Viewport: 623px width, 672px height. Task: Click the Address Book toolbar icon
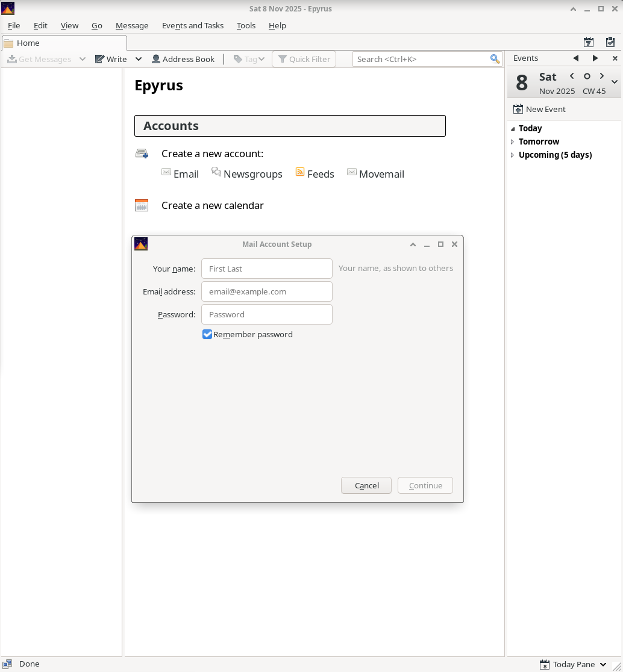[x=156, y=59]
